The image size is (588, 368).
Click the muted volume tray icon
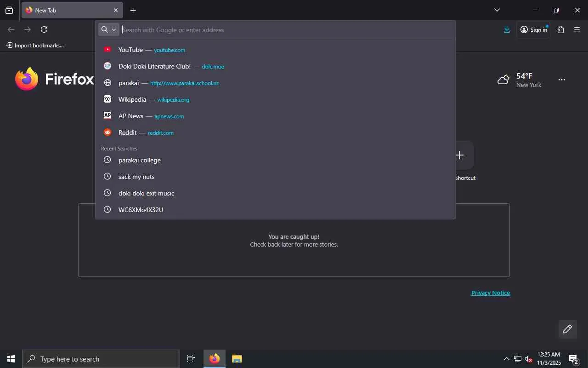[529, 359]
